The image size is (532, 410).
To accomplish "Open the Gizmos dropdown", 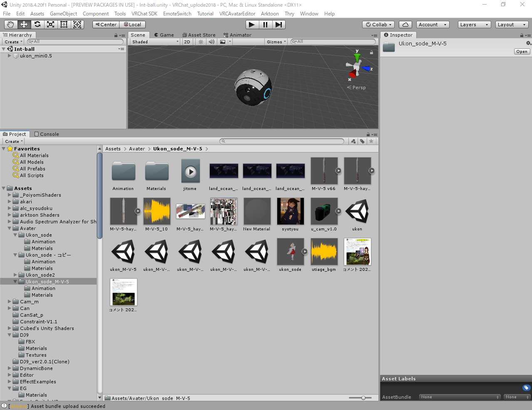I will click(276, 42).
